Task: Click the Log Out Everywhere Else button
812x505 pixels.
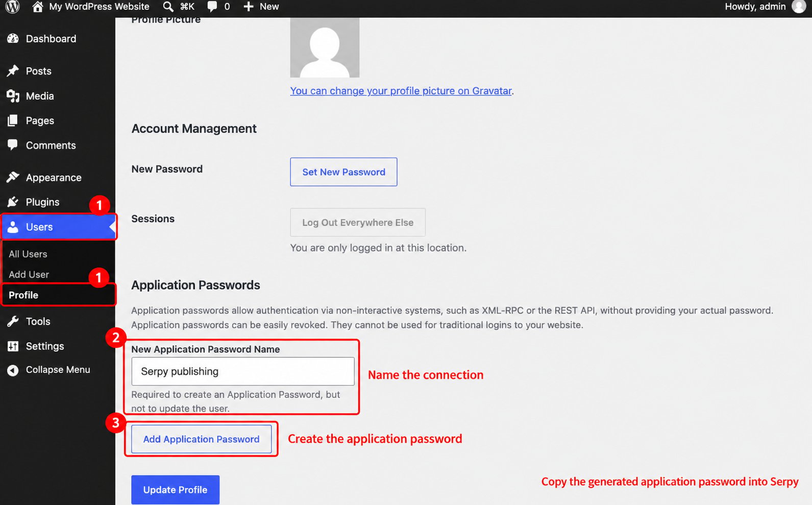Action: [x=358, y=222]
